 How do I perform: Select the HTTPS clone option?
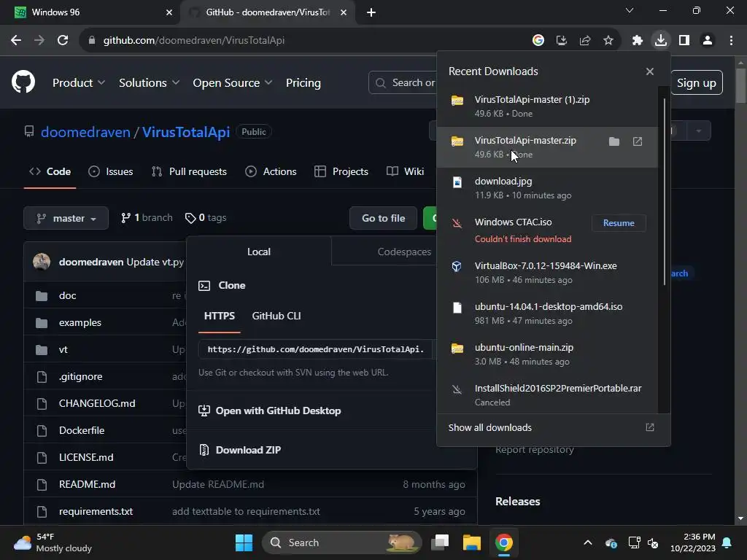click(219, 316)
